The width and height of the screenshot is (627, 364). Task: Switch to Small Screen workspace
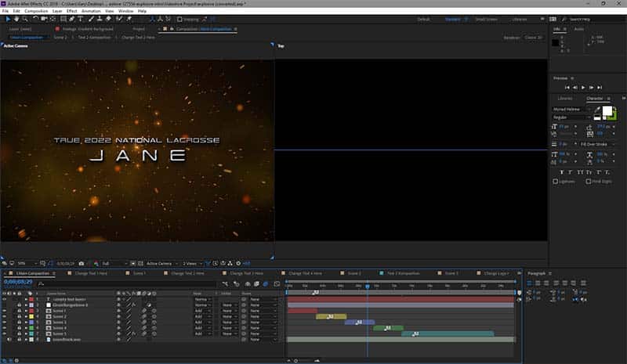pyautogui.click(x=486, y=19)
